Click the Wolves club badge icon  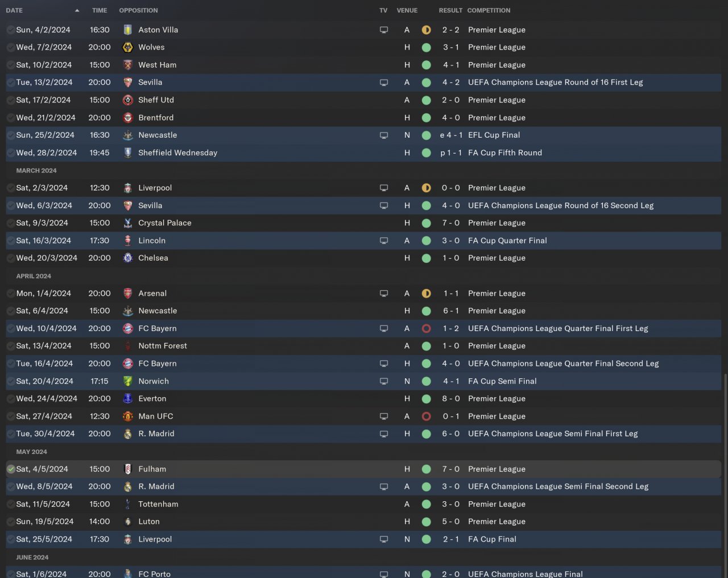128,47
